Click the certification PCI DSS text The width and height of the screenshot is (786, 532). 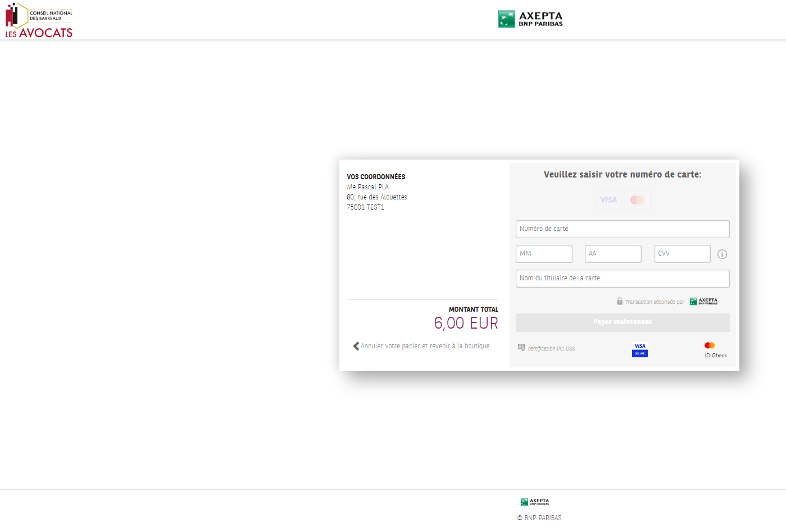point(551,349)
